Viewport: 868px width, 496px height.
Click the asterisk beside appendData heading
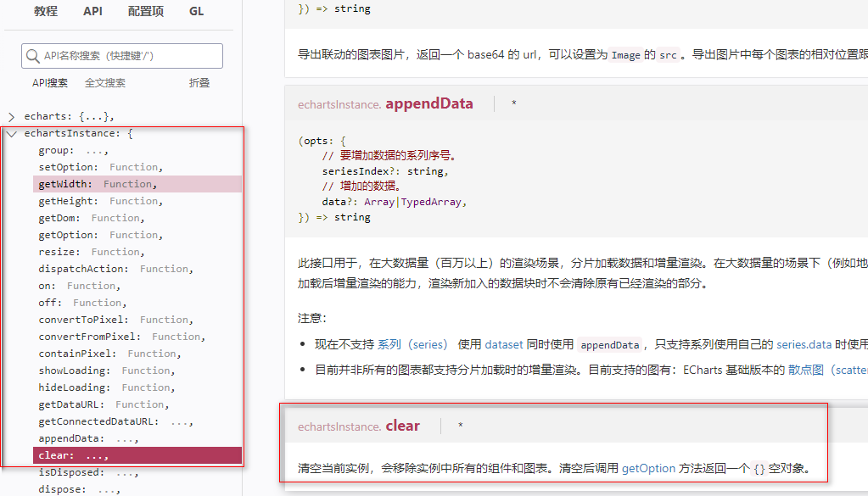click(514, 103)
